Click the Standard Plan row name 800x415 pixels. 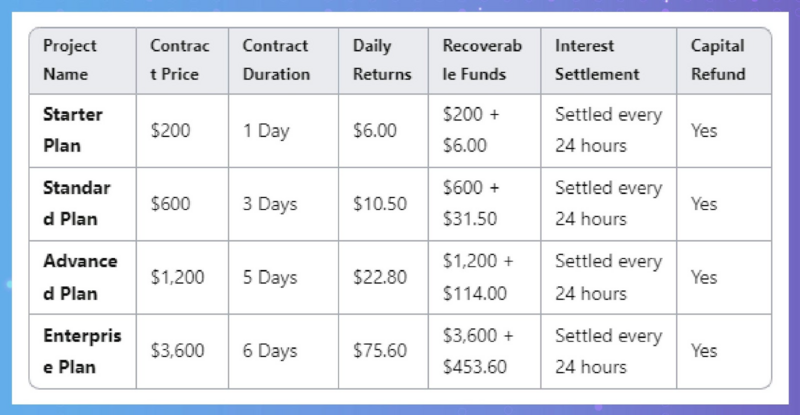(76, 203)
